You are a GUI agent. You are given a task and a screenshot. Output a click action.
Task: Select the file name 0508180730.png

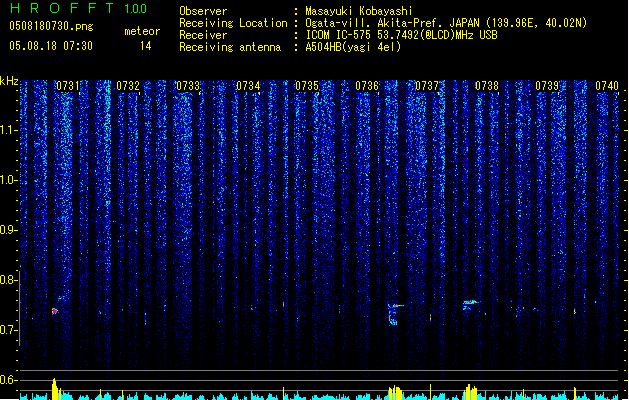coord(51,26)
